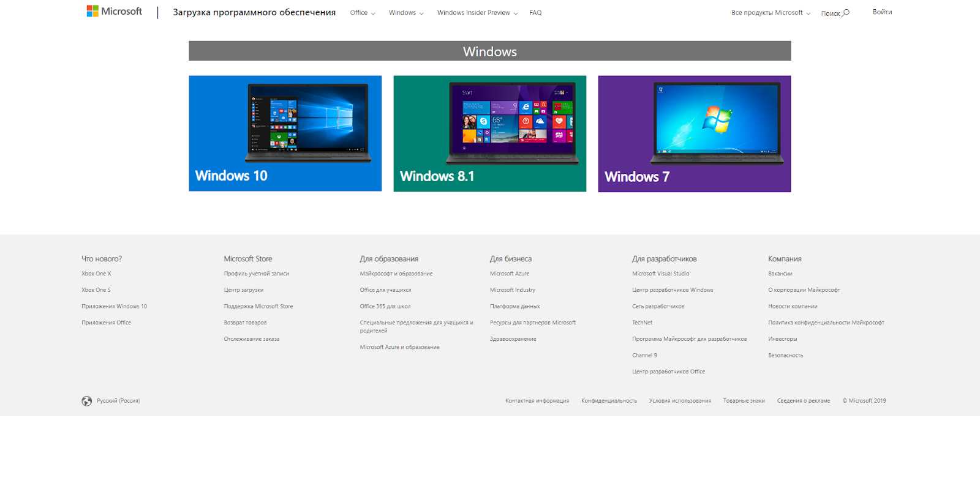Open 'Профиль учетной записи' link

tap(257, 274)
